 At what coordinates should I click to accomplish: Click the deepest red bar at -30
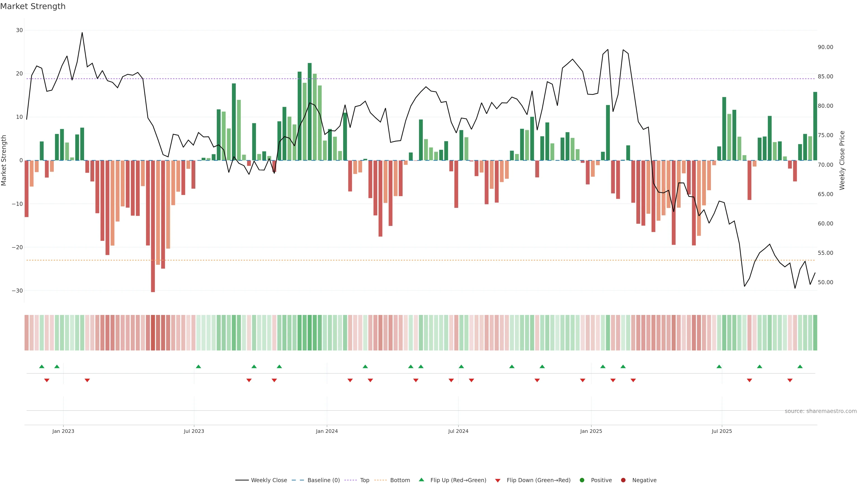pyautogui.click(x=153, y=226)
